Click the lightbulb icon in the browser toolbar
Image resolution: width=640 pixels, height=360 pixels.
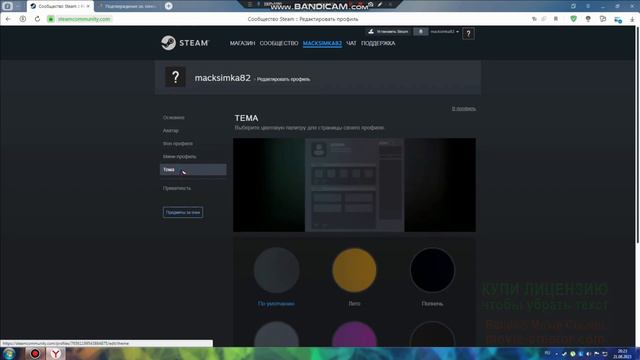(588, 19)
